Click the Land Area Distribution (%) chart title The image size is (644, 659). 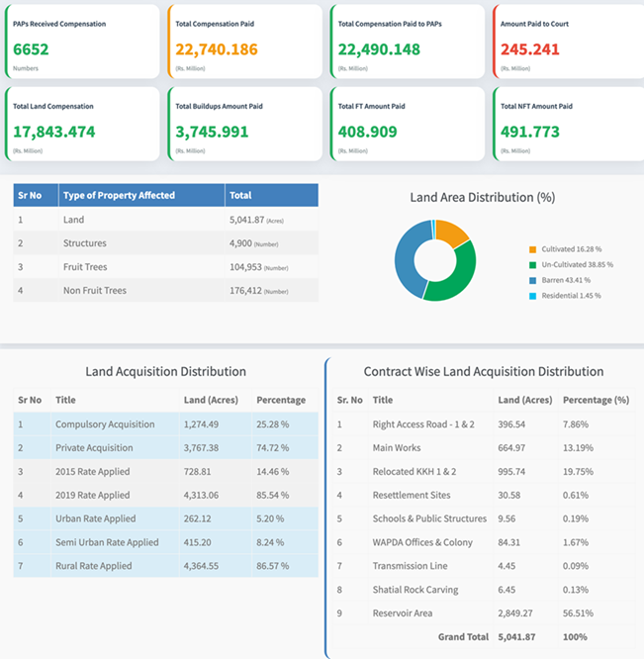(x=483, y=197)
